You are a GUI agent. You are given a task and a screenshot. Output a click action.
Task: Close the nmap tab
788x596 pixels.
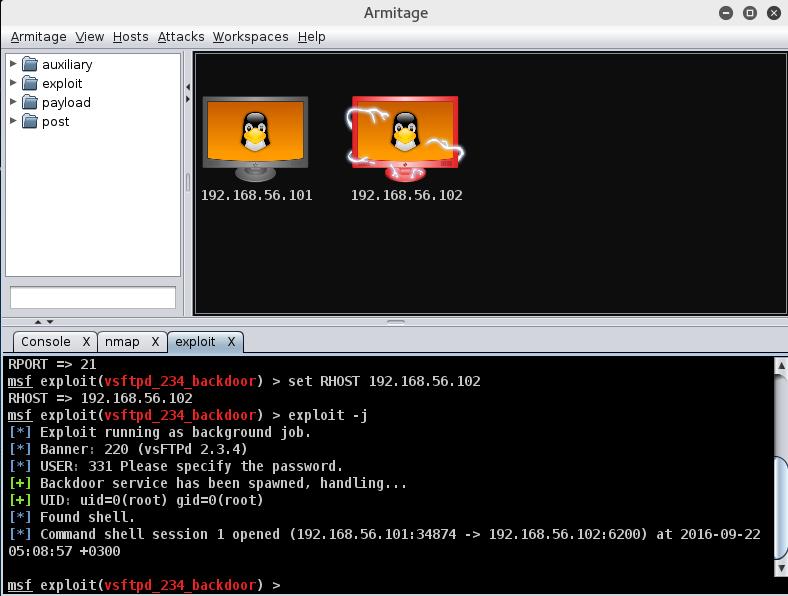(155, 342)
